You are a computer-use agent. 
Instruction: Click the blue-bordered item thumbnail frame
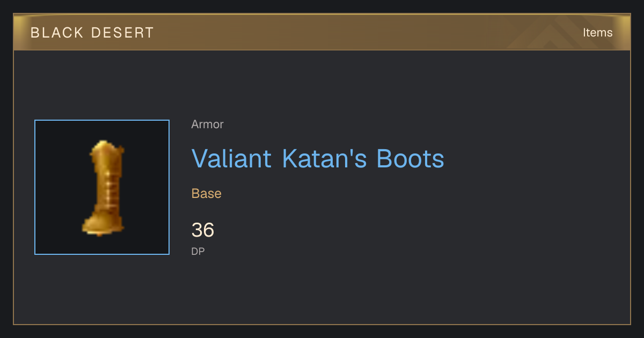pyautogui.click(x=102, y=187)
